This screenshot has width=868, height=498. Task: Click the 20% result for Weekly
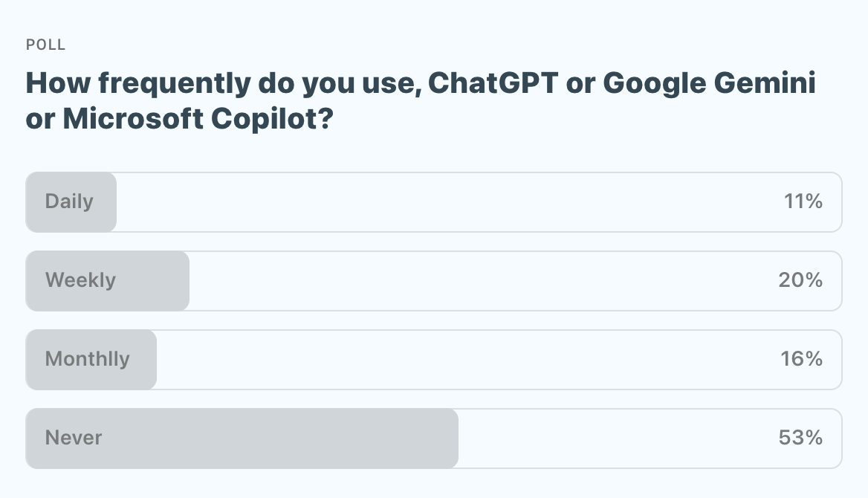[802, 280]
